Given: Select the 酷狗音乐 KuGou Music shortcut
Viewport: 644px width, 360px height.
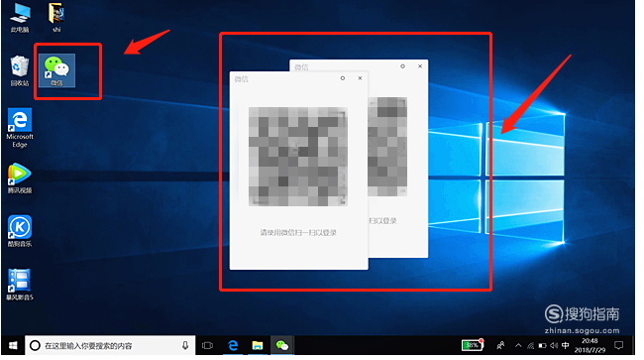Looking at the screenshot, I should tap(20, 231).
